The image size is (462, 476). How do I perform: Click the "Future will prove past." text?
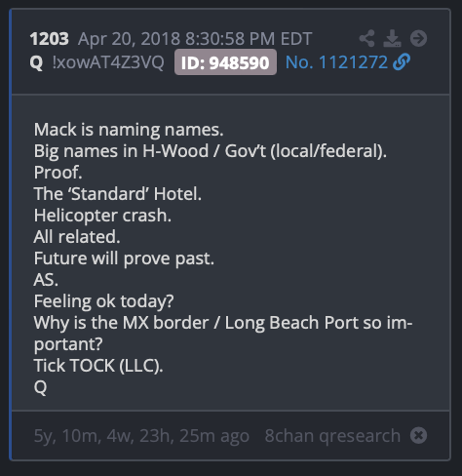[x=124, y=258]
